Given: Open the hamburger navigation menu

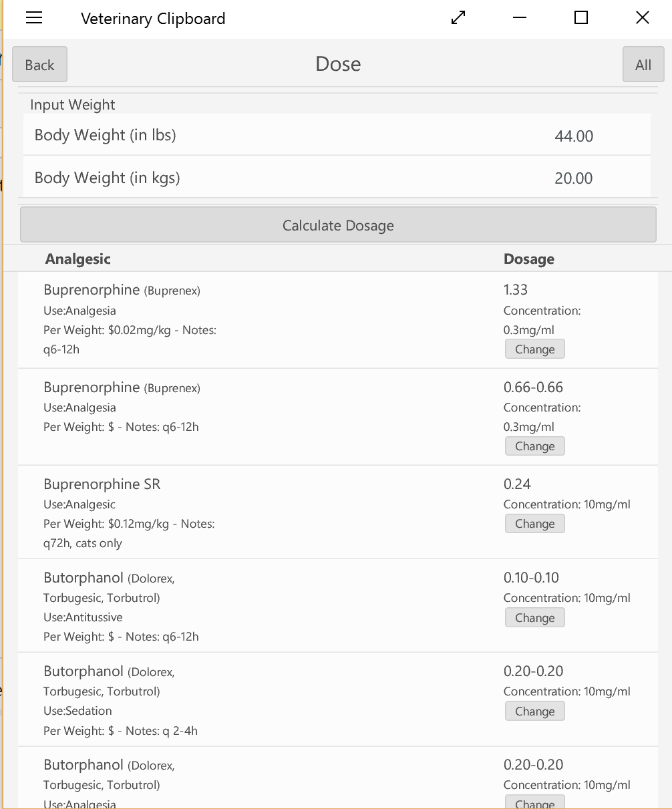Looking at the screenshot, I should coord(34,18).
